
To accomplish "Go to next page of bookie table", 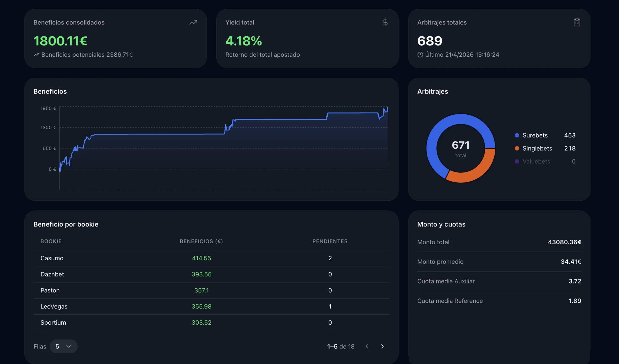I will [x=382, y=346].
